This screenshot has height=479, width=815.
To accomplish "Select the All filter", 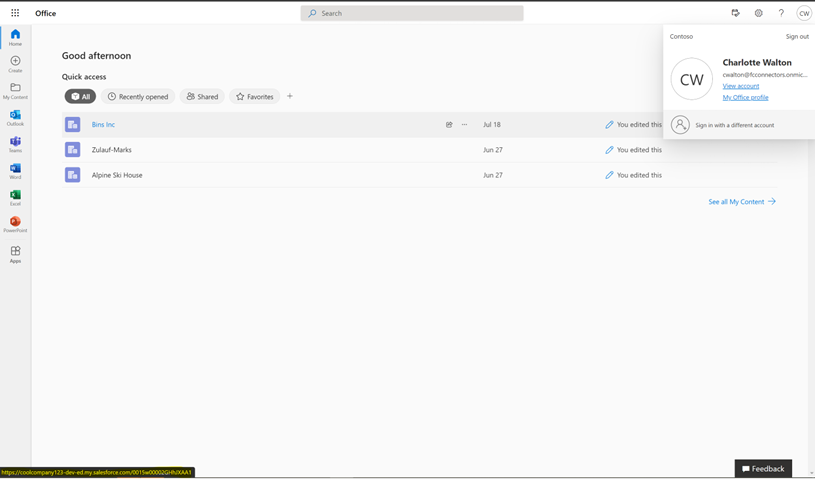I will pyautogui.click(x=80, y=96).
